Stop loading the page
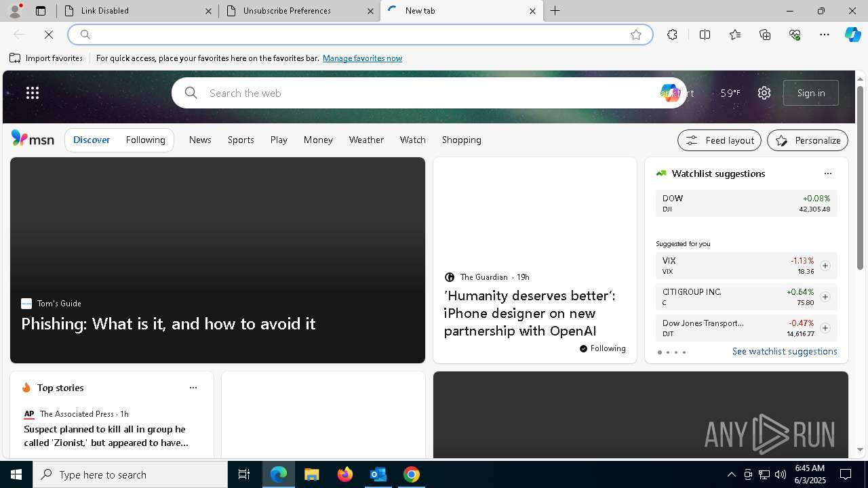868x488 pixels. point(49,35)
